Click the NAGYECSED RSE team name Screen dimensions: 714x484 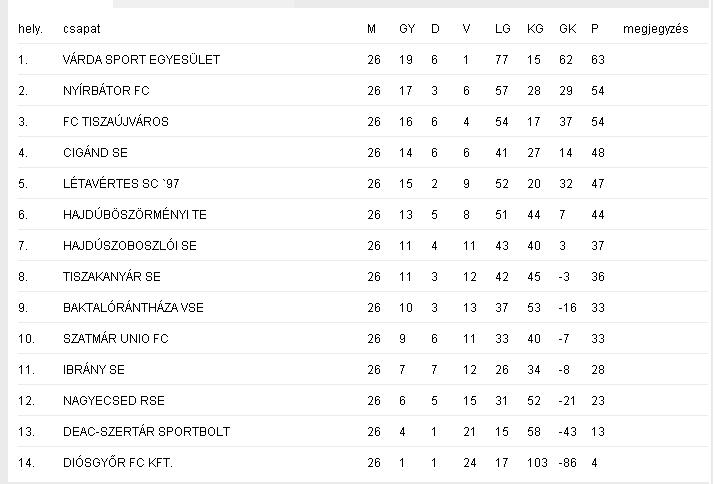pos(114,400)
